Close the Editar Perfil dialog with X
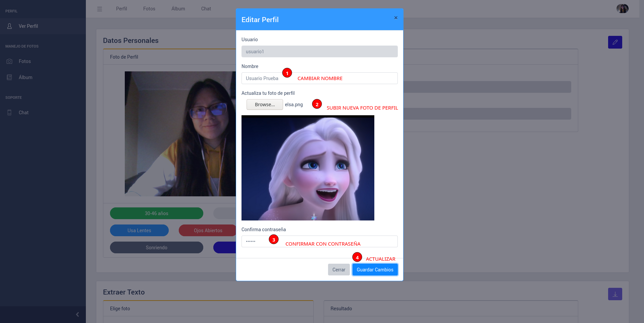Viewport: 644px width, 323px height. [396, 18]
